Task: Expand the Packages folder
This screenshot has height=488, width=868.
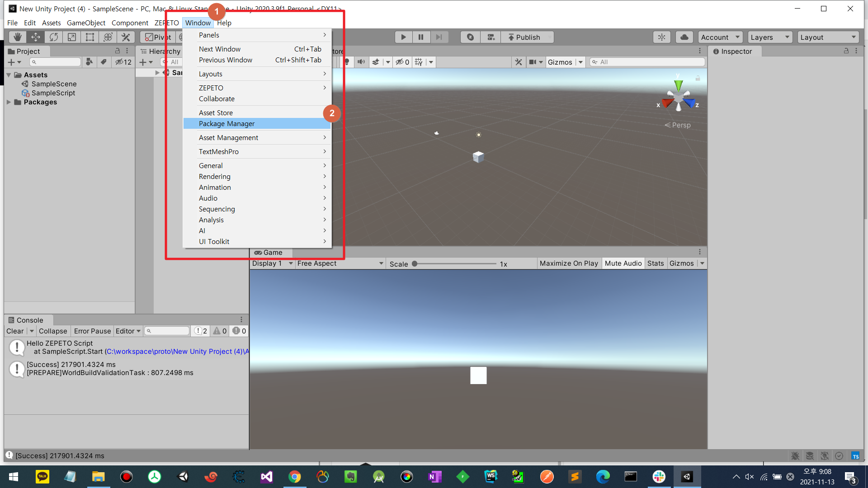Action: click(9, 102)
